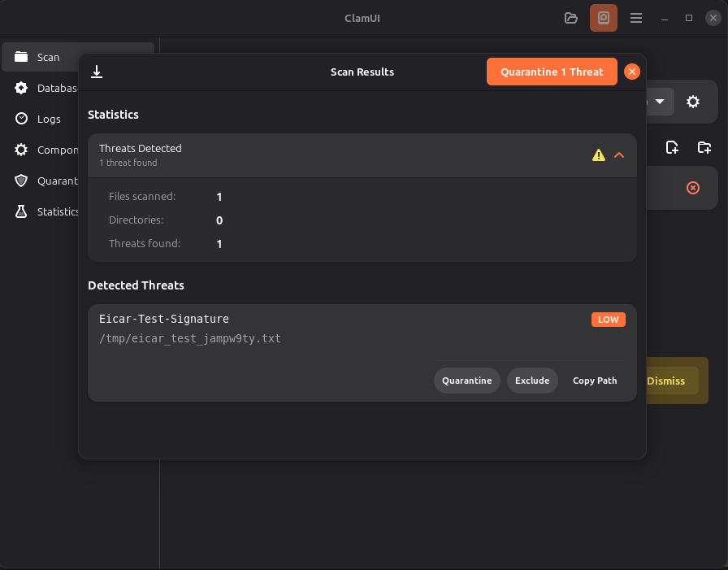Click the LOW severity badge
The image size is (728, 570).
(x=609, y=320)
